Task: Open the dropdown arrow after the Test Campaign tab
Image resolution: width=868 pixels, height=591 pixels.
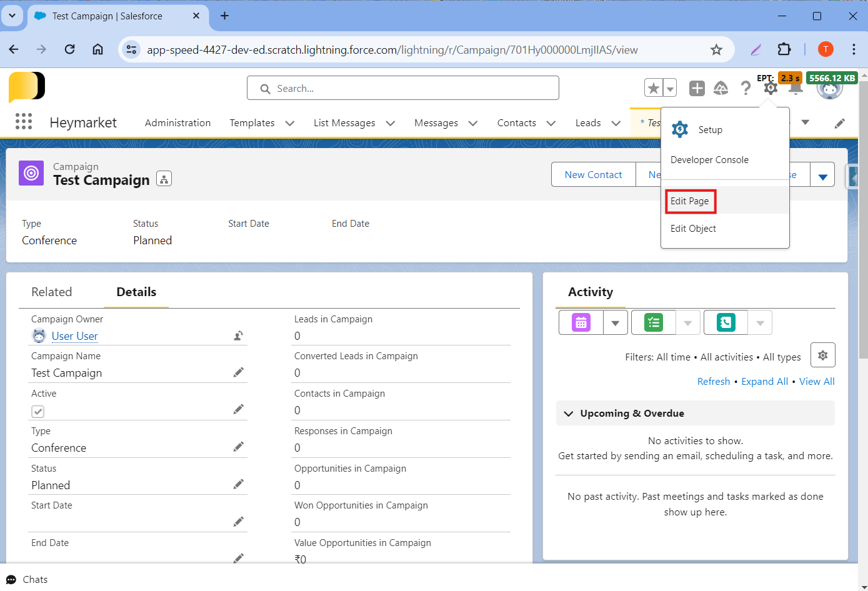Action: click(x=806, y=122)
